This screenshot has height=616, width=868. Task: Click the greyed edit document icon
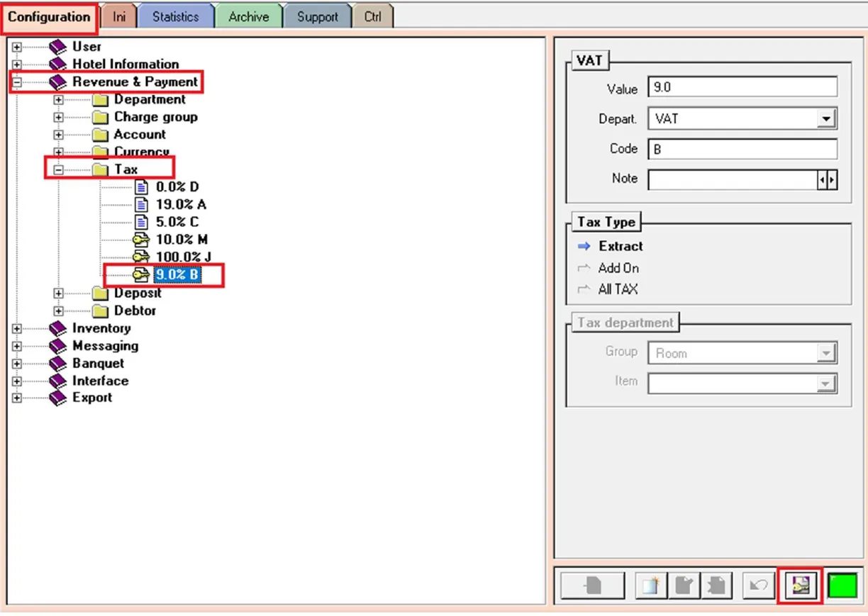coord(684,586)
